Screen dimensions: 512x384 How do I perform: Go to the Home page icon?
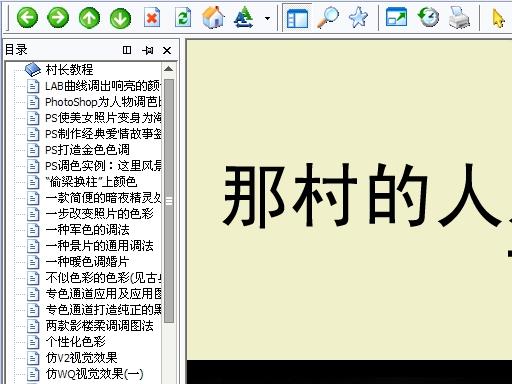click(x=213, y=17)
